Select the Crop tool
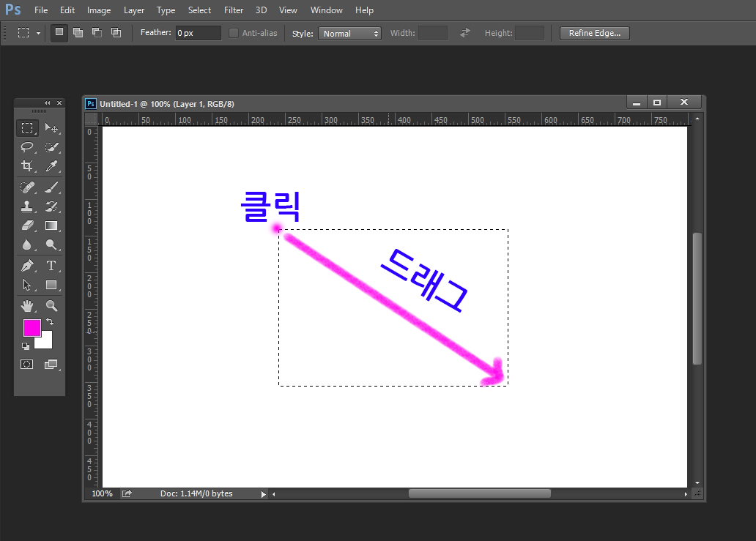 pos(27,166)
